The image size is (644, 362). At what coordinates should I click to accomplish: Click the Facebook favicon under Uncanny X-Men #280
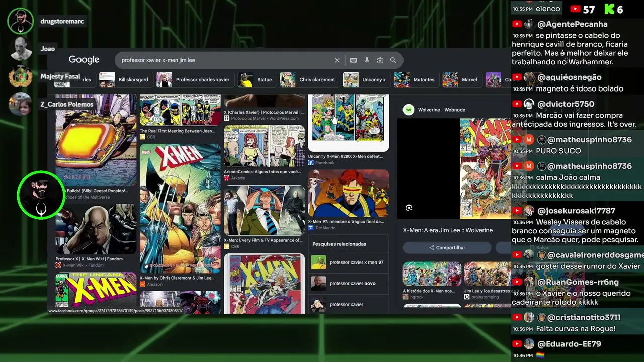(x=311, y=163)
